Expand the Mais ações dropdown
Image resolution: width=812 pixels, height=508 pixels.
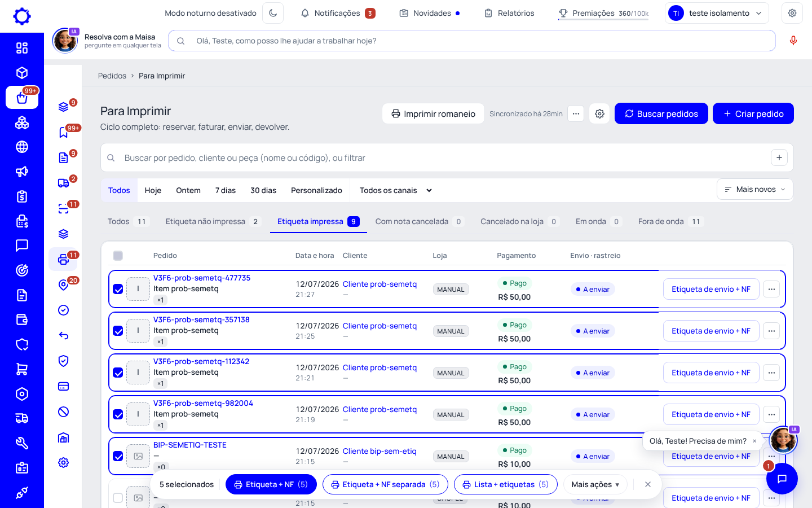[x=595, y=484]
